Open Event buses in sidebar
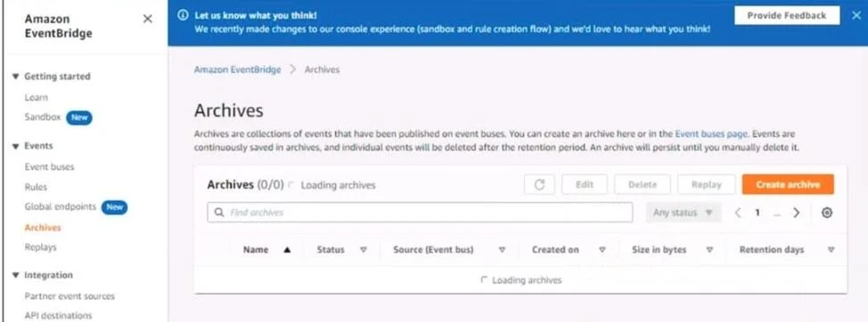This screenshot has height=322, width=868. (49, 167)
